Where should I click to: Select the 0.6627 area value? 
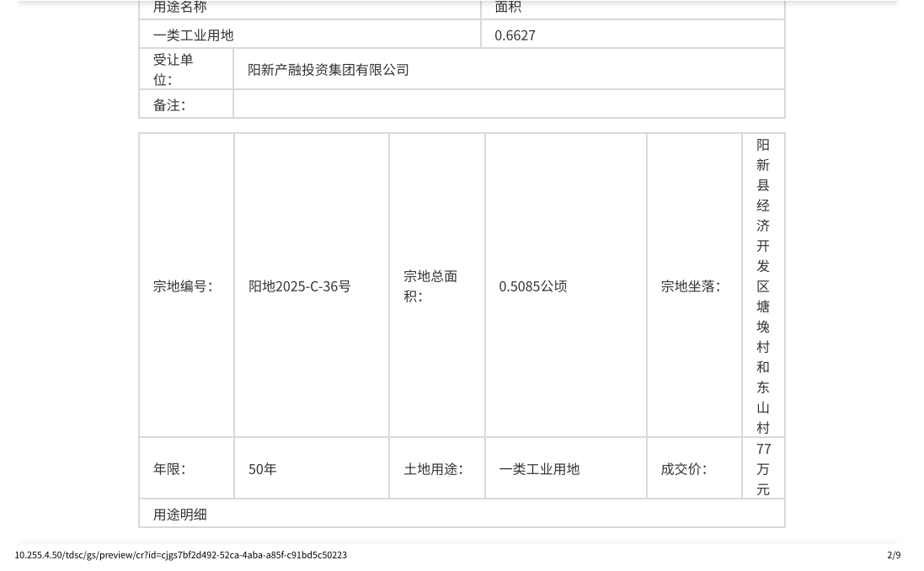[x=515, y=35]
